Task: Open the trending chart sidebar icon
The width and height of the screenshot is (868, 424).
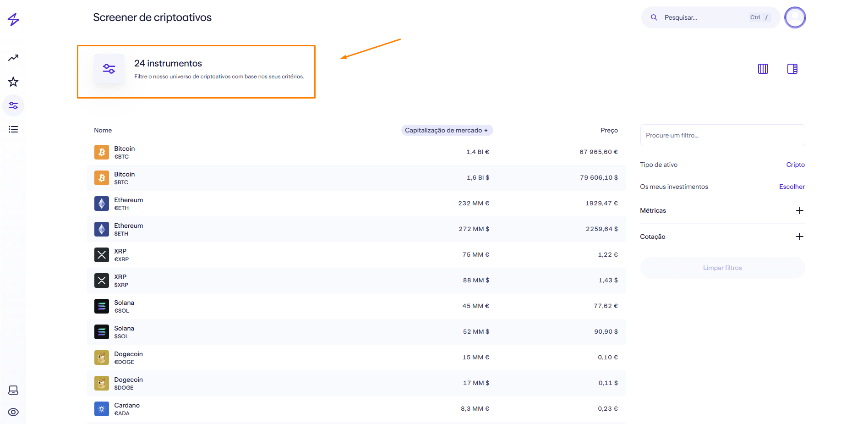Action: pos(13,58)
